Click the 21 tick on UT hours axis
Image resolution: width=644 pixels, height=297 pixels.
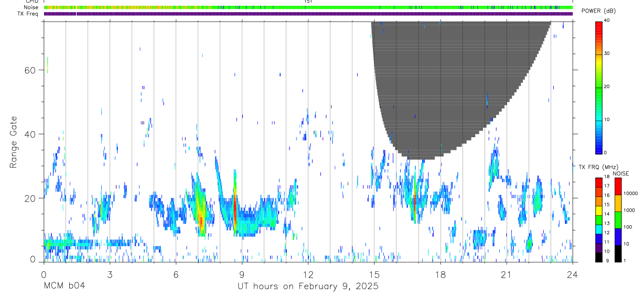[x=506, y=274]
